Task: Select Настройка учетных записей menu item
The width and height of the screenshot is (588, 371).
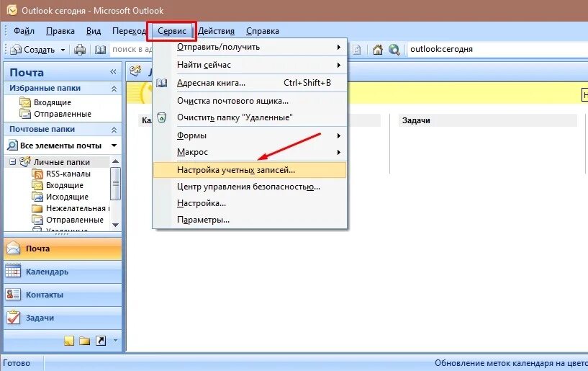Action: coord(250,170)
